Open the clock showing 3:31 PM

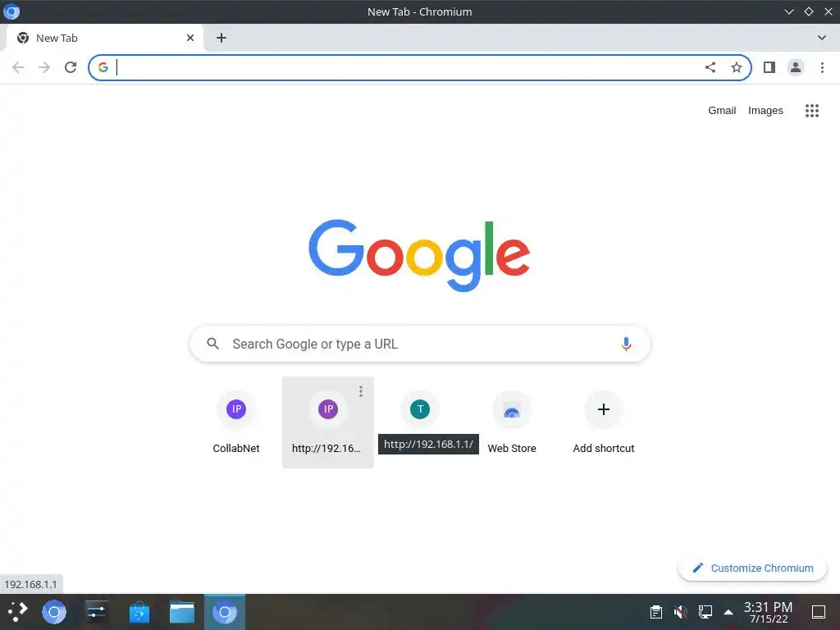(768, 612)
